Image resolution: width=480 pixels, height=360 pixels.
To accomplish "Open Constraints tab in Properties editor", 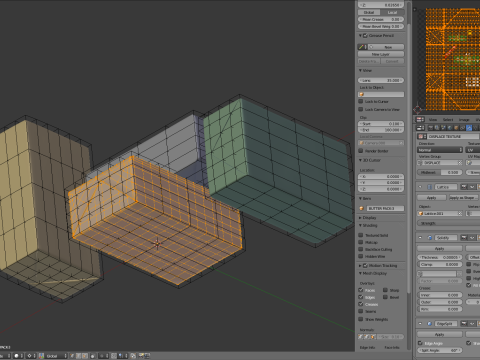I will click(463, 128).
